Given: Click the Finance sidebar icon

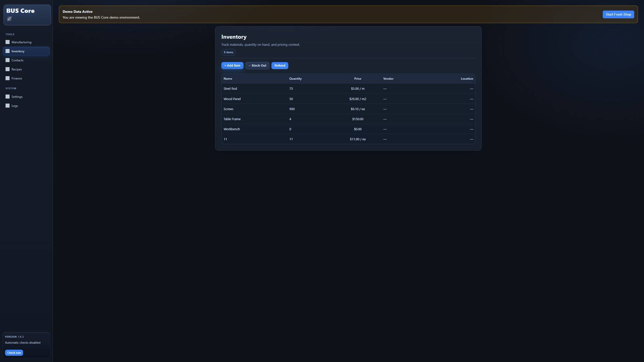Looking at the screenshot, I should point(7,78).
